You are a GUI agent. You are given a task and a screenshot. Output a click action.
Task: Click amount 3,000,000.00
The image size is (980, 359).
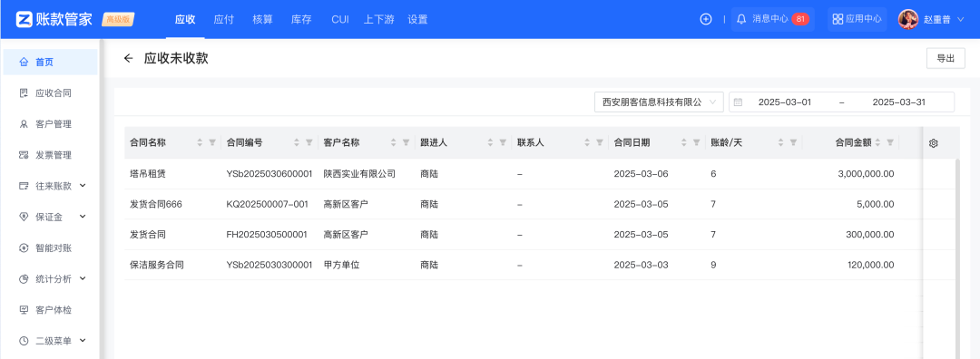[866, 173]
